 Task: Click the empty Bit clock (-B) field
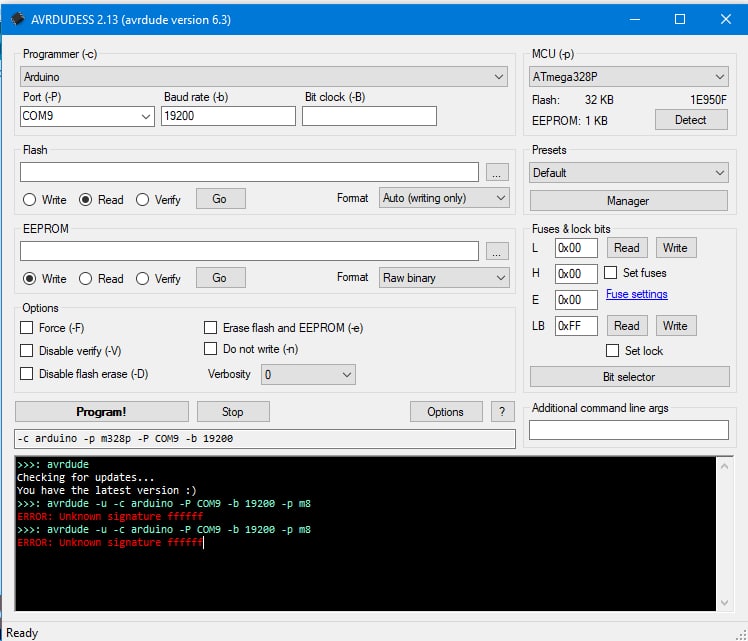[x=369, y=116]
